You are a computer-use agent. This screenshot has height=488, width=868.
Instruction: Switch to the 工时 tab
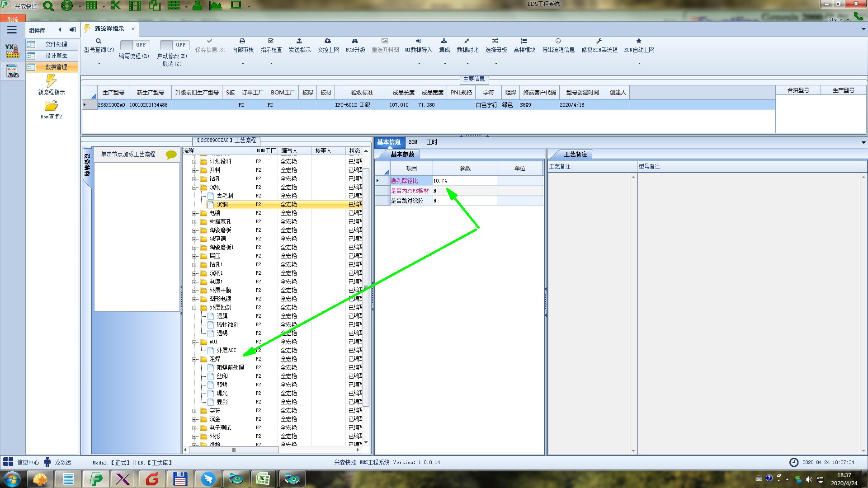coord(432,142)
